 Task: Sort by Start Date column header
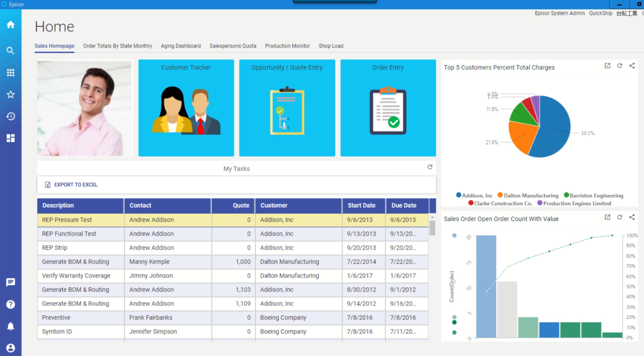tap(364, 205)
